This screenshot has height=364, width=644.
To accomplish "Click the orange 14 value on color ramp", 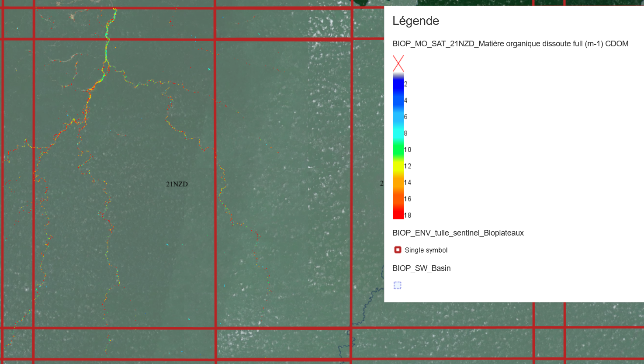I will [398, 182].
